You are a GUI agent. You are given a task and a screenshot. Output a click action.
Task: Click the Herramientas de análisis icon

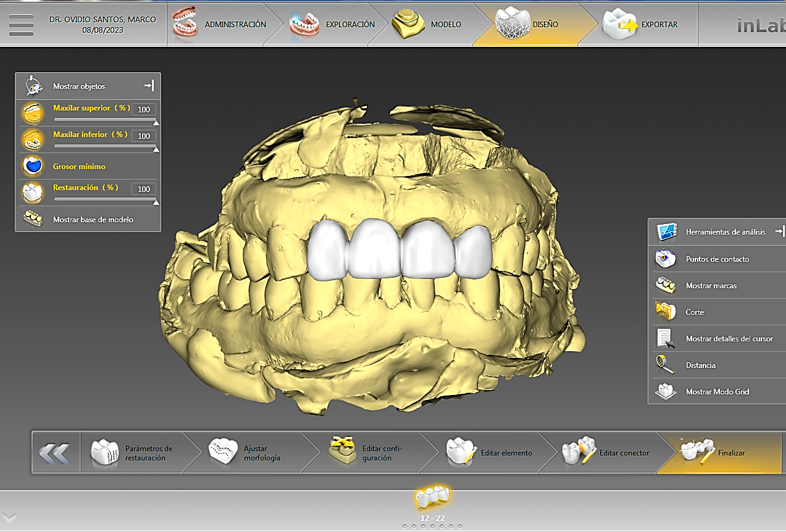click(x=666, y=232)
